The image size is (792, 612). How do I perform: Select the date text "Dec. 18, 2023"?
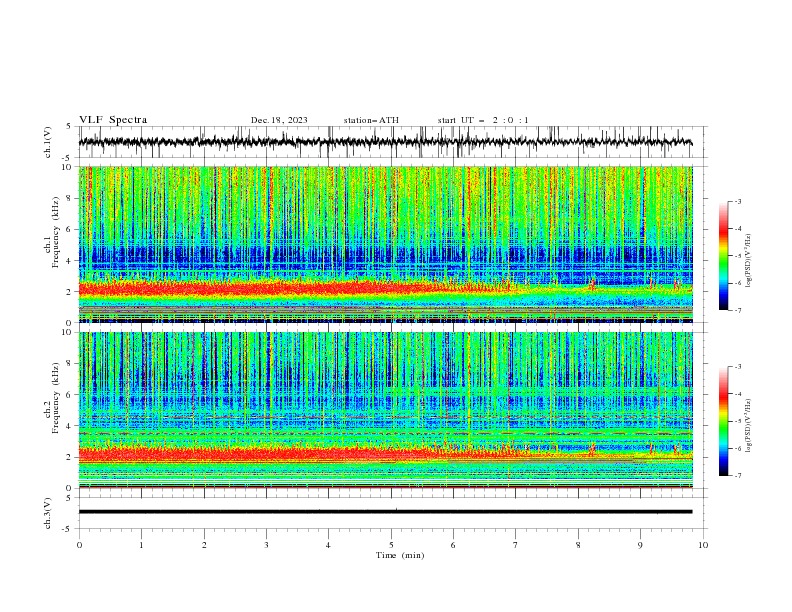tap(279, 120)
